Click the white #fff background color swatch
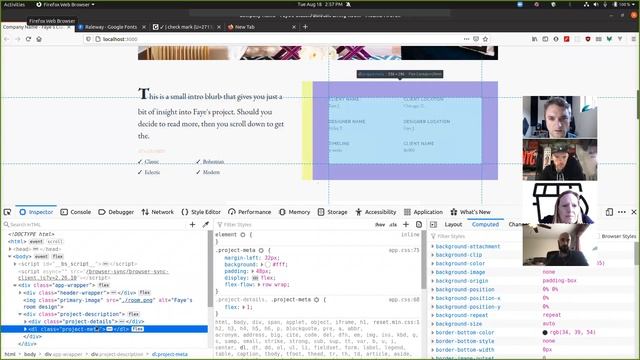Image resolution: width=640 pixels, height=360 pixels. pyautogui.click(x=268, y=264)
